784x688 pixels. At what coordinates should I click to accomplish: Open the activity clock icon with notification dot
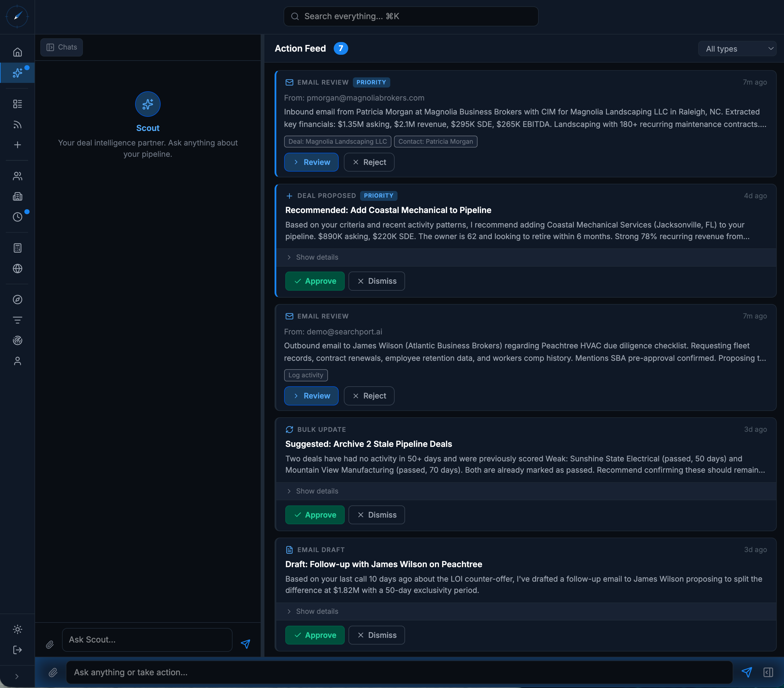pyautogui.click(x=17, y=217)
